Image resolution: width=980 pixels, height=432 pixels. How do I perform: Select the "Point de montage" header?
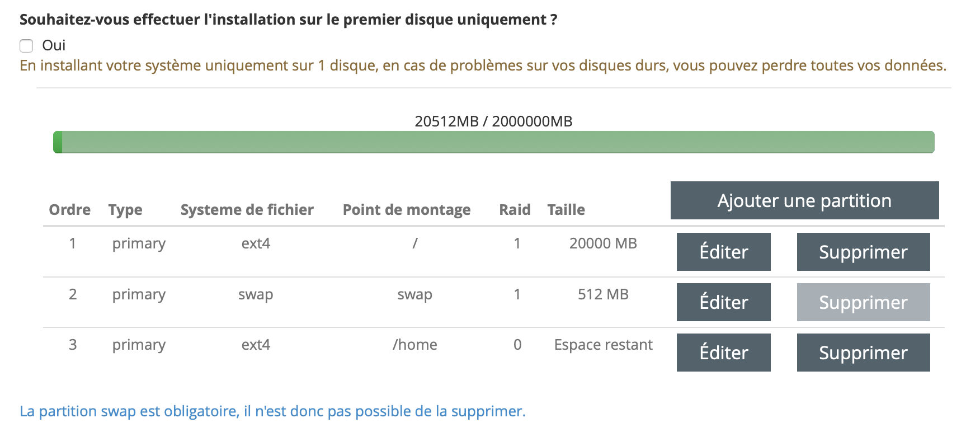(406, 210)
